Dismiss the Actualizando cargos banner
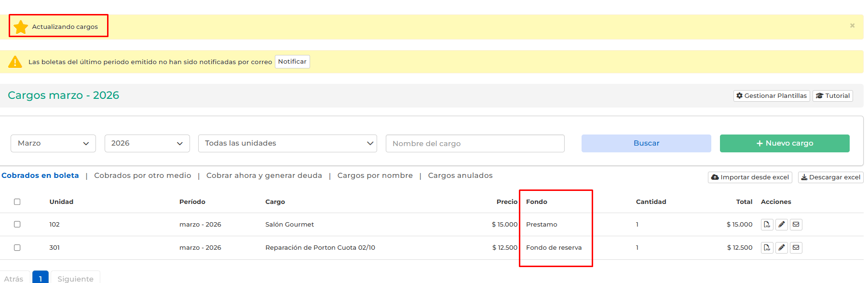 tap(852, 26)
